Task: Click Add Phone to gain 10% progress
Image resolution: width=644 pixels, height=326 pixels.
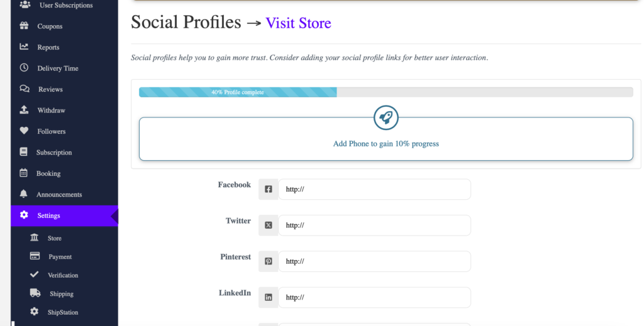Action: pos(386,143)
